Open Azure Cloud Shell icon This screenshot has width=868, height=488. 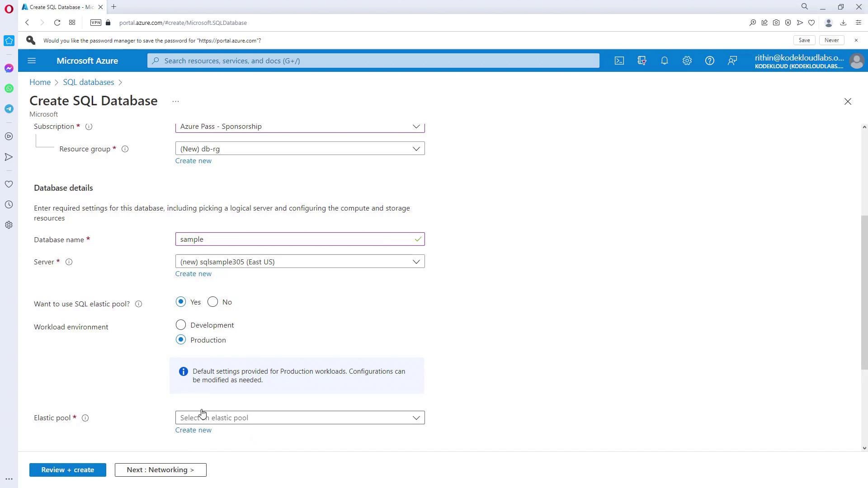[x=619, y=61]
